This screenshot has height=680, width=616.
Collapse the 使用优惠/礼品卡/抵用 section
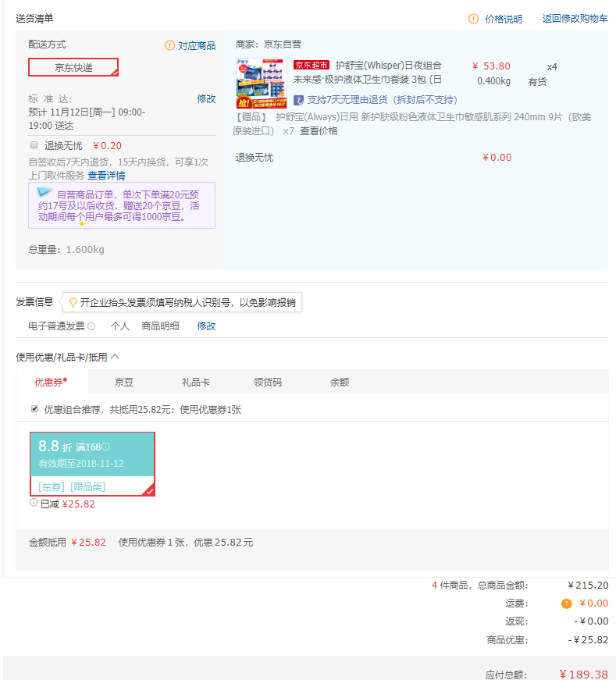click(x=115, y=357)
